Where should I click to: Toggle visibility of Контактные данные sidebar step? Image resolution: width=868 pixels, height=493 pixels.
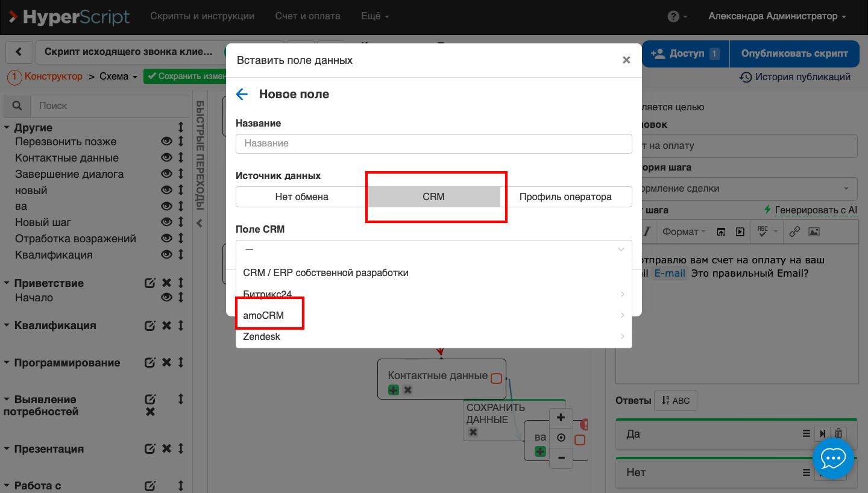tap(166, 158)
